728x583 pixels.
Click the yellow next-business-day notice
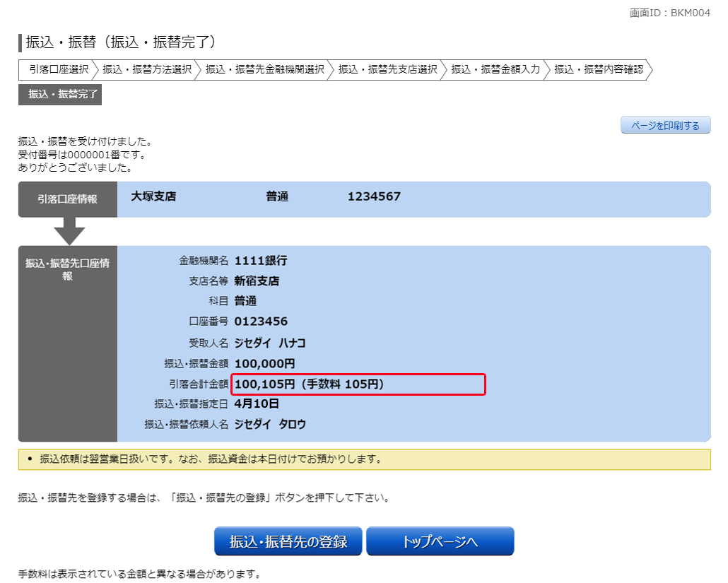click(364, 459)
